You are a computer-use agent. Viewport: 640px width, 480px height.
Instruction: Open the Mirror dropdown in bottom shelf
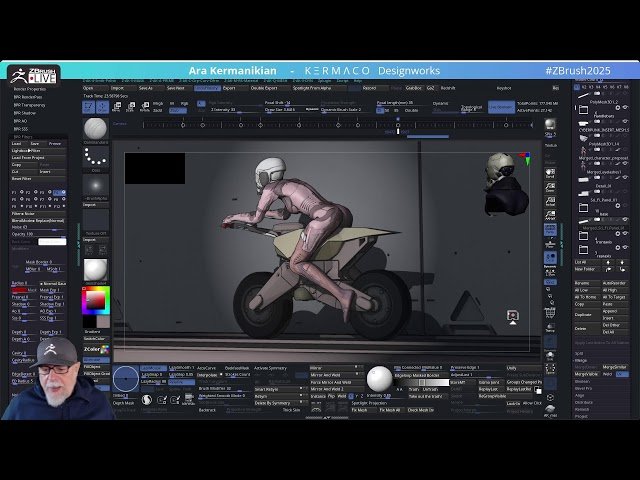pyautogui.click(x=336, y=368)
